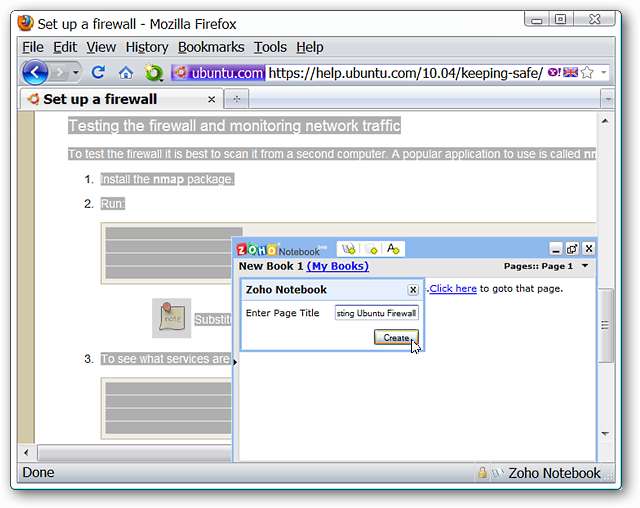Click the padlock icon in status bar

(482, 473)
